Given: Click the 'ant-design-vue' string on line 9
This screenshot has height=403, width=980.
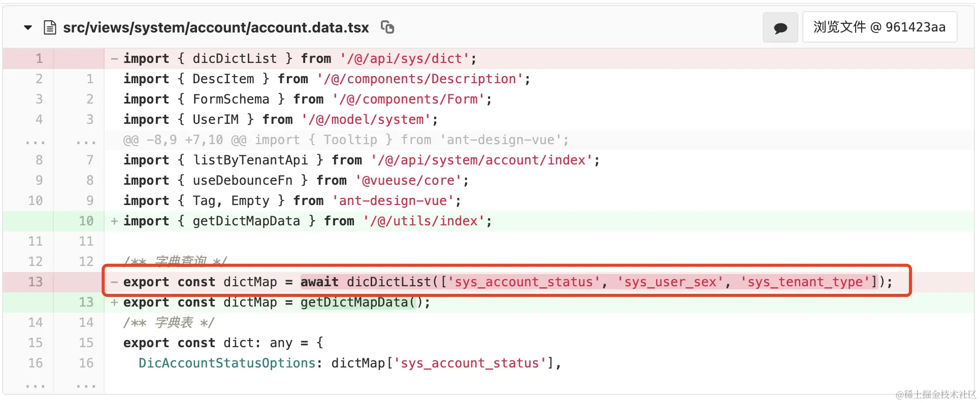Looking at the screenshot, I should (393, 201).
